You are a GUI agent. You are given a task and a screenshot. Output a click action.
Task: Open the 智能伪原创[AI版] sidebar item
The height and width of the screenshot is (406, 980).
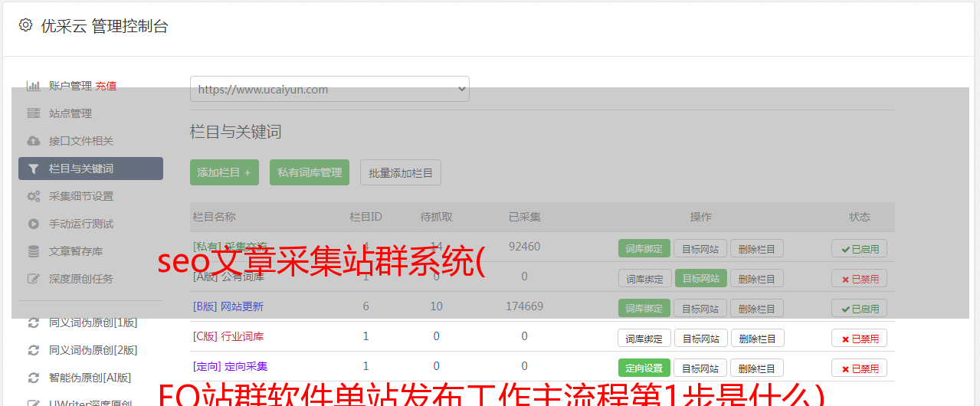(x=90, y=378)
